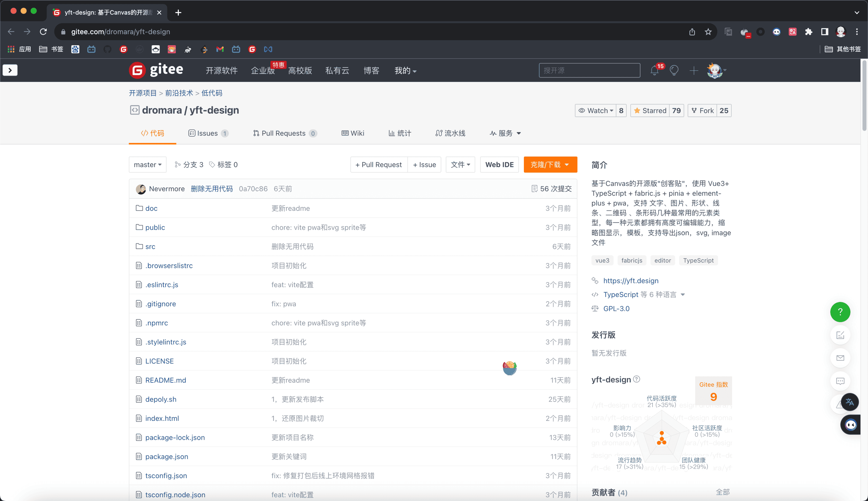
Task: Click the floating chat message icon
Action: click(x=840, y=381)
